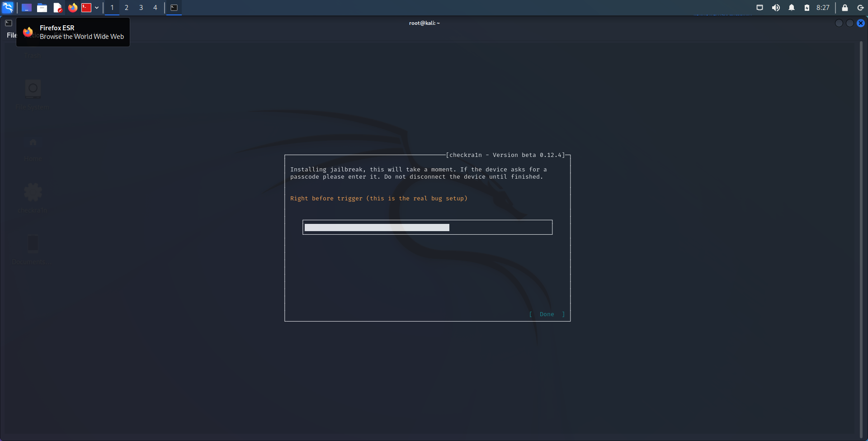Click the checkra1n installation progress bar
The image size is (868, 441).
point(427,227)
